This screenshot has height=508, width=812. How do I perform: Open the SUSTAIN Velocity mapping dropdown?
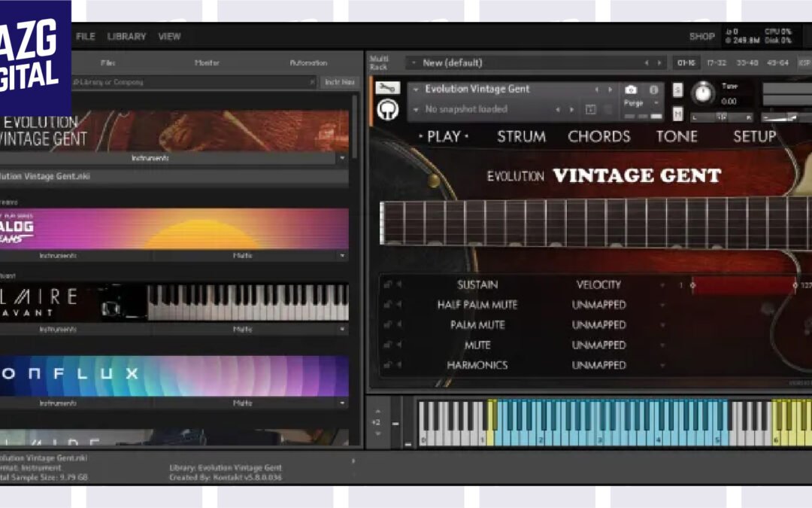pos(662,284)
